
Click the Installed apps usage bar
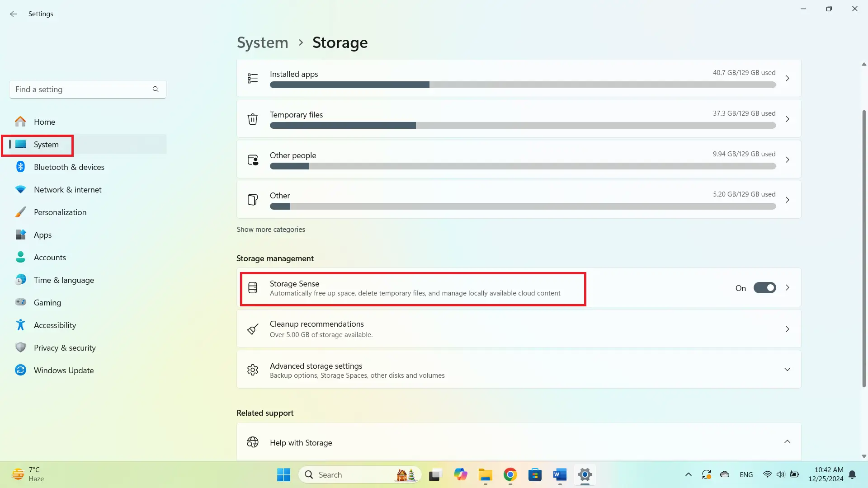[523, 84]
